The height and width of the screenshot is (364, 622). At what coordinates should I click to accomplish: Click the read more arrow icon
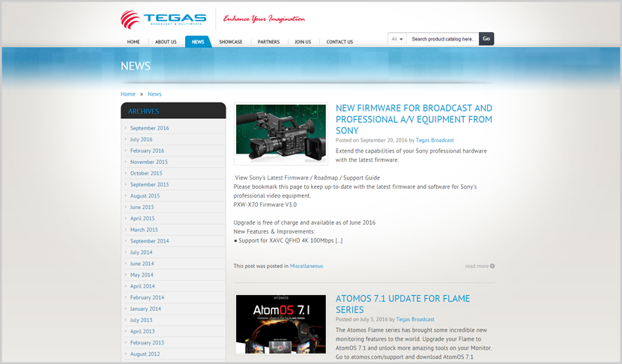(492, 266)
